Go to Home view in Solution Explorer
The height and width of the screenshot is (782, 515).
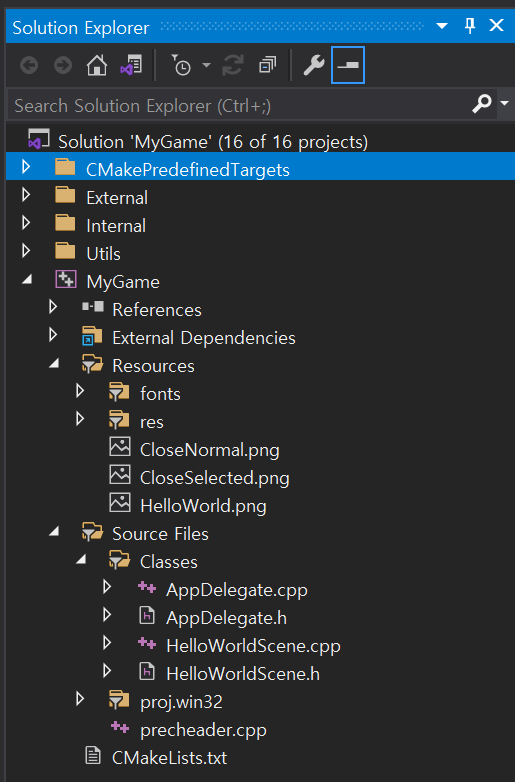pyautogui.click(x=97, y=65)
